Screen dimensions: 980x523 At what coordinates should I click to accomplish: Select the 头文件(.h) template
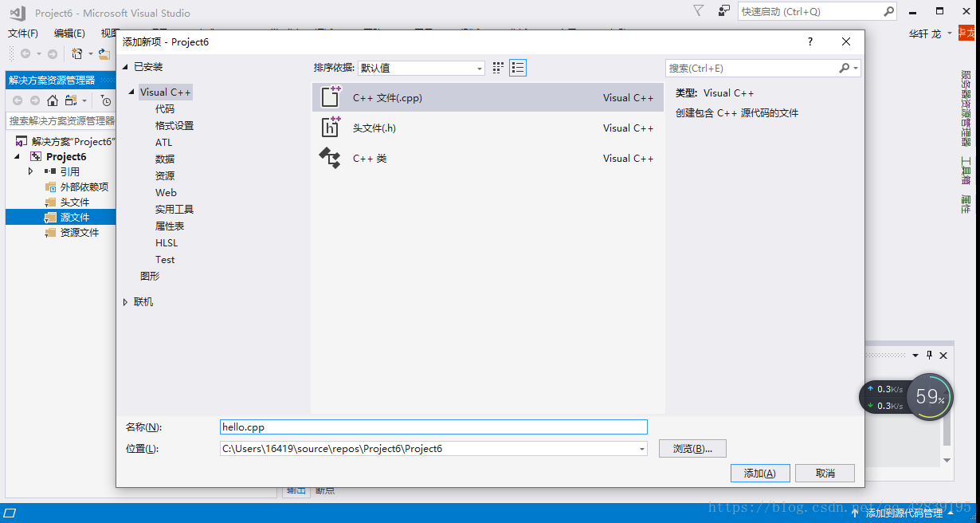tap(488, 128)
